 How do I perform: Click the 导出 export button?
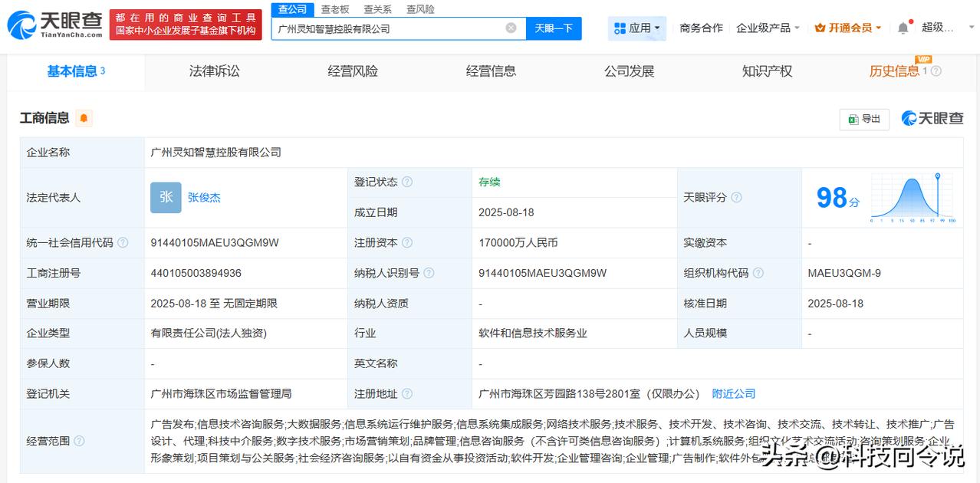[864, 119]
